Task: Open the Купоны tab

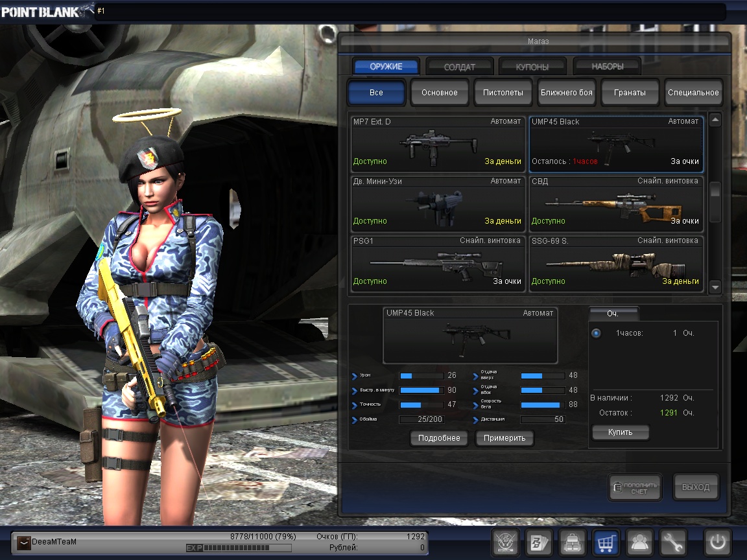Action: [x=532, y=67]
